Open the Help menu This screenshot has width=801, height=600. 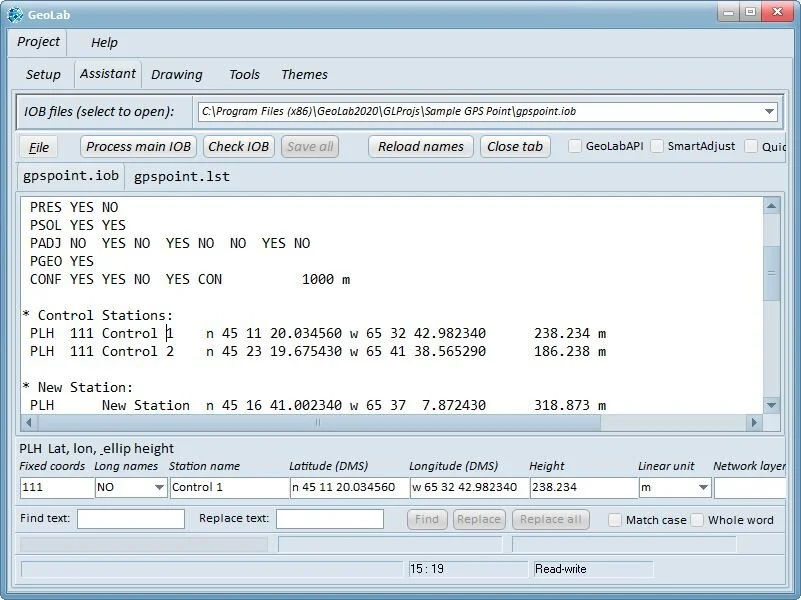click(104, 42)
